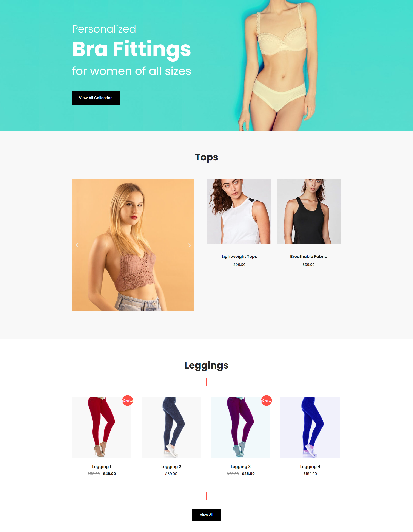Click the red sale price on Legging 3
The image size is (413, 532).
pos(248,474)
